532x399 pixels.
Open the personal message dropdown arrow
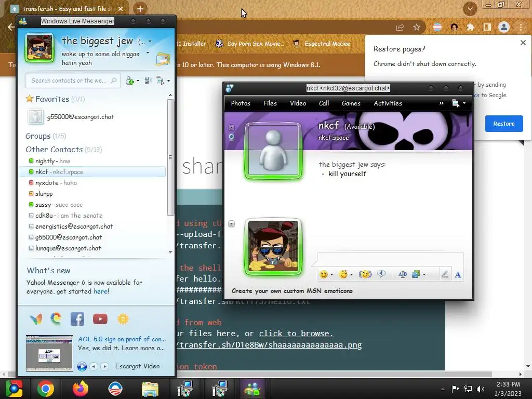pyautogui.click(x=148, y=53)
